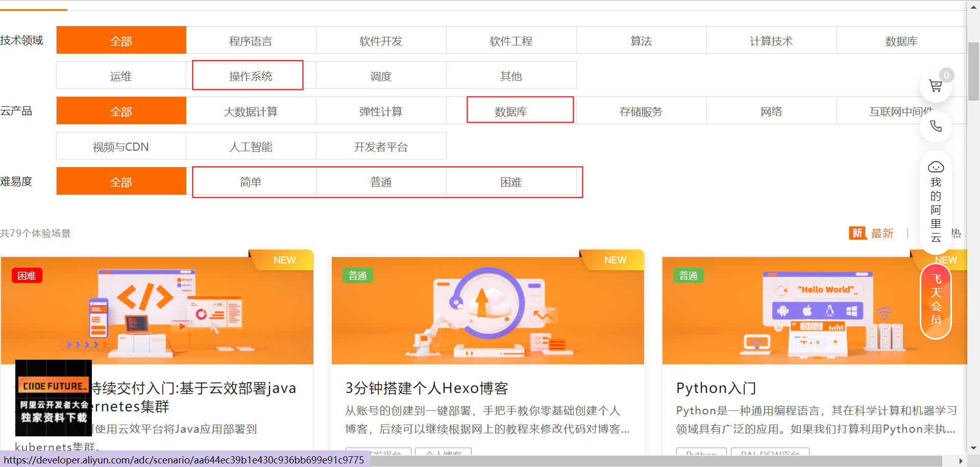Image resolution: width=980 pixels, height=467 pixels.
Task: Click the 普通 badge on Hexo card
Action: click(358, 275)
